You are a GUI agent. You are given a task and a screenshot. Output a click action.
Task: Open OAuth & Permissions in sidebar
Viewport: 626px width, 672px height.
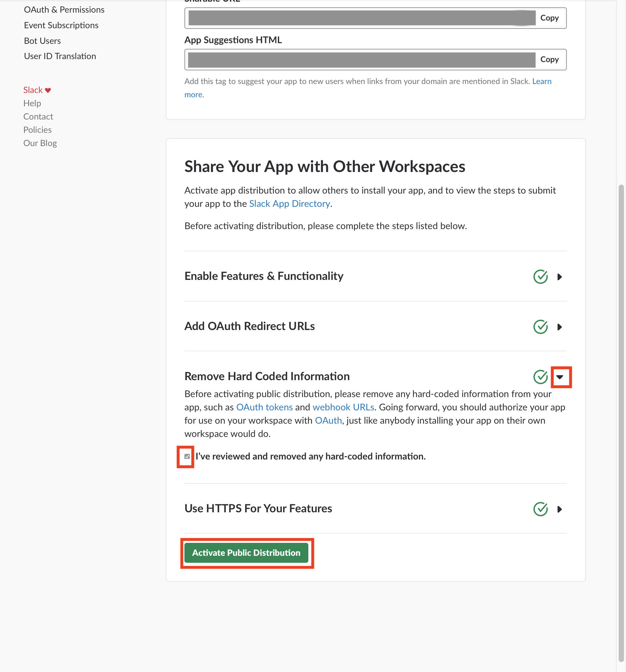[64, 10]
